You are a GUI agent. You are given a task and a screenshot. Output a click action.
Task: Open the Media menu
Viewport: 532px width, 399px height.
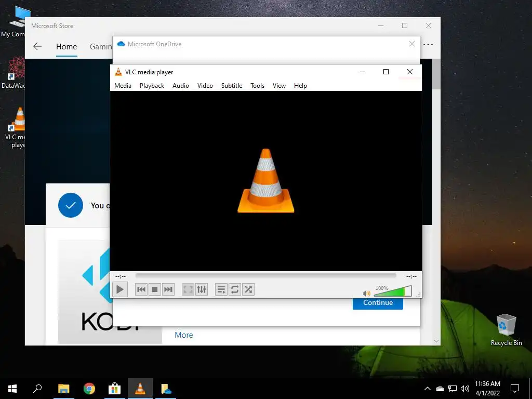(123, 86)
